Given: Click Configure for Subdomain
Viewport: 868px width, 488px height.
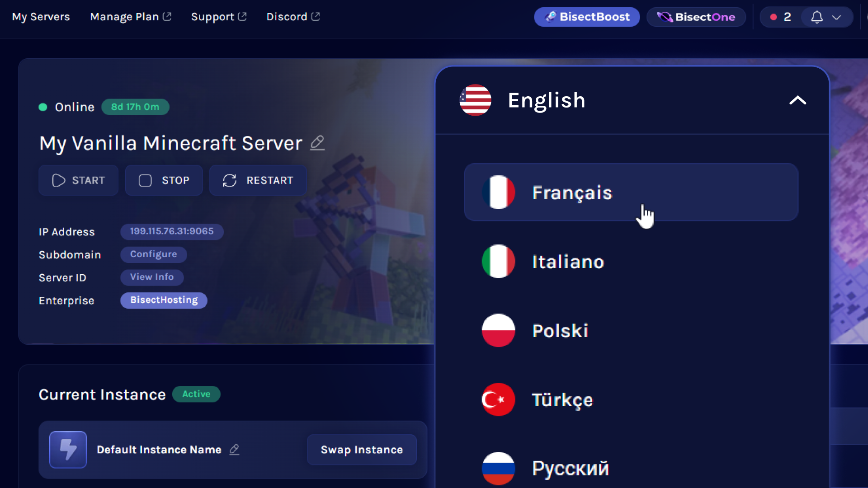Looking at the screenshot, I should click(154, 254).
